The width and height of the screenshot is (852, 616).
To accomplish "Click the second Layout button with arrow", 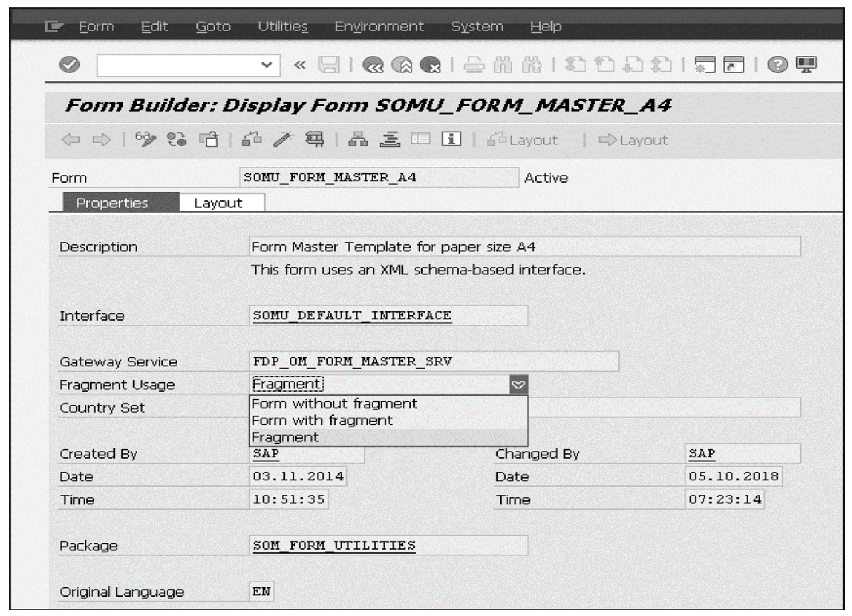I will coord(633,140).
